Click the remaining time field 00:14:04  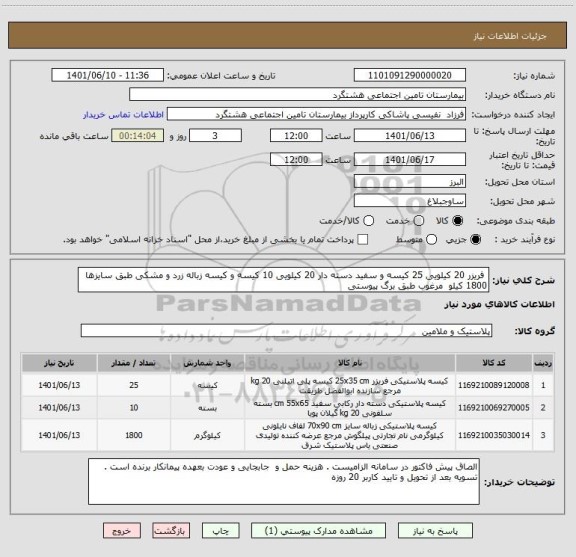[137, 136]
